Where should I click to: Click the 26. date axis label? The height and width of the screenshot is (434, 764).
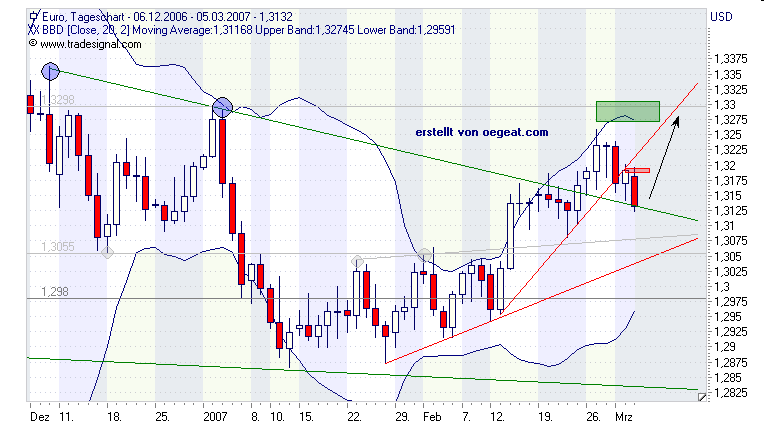click(x=593, y=417)
